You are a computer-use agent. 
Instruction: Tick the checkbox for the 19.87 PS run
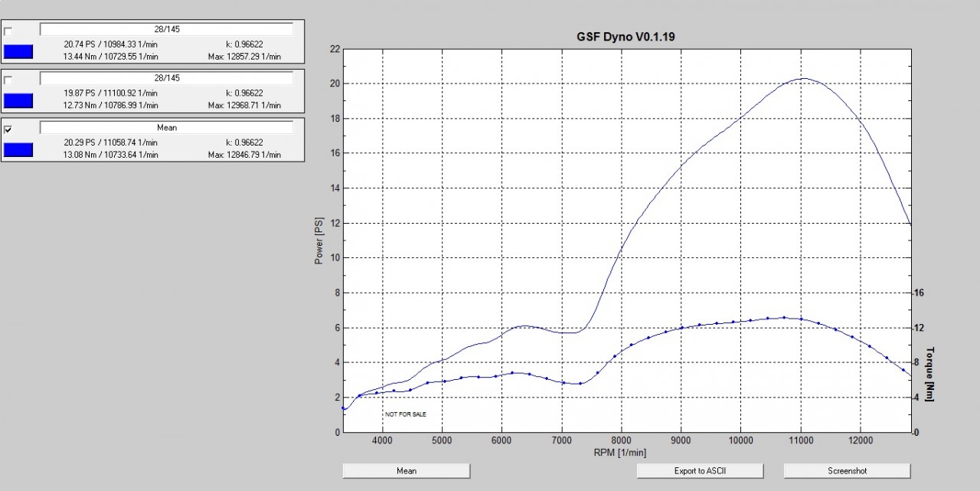(x=8, y=80)
